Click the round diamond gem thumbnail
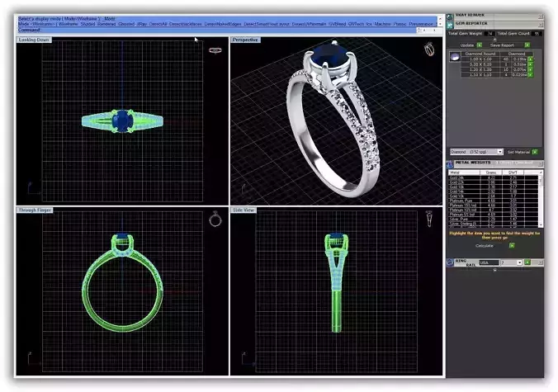This screenshot has width=558, height=392. (455, 57)
